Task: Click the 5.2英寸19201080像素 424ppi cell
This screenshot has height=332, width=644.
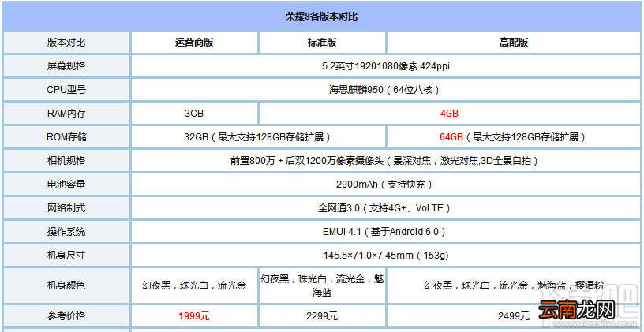Action: pos(386,66)
